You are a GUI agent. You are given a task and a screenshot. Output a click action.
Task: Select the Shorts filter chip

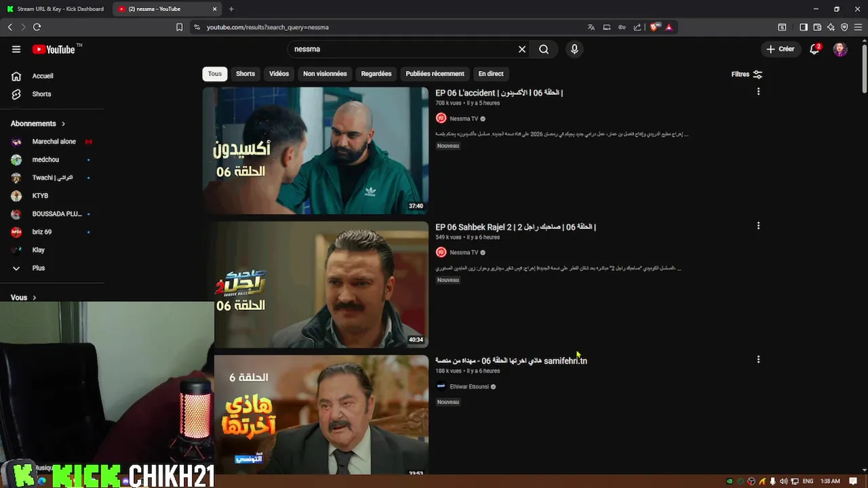tap(245, 73)
